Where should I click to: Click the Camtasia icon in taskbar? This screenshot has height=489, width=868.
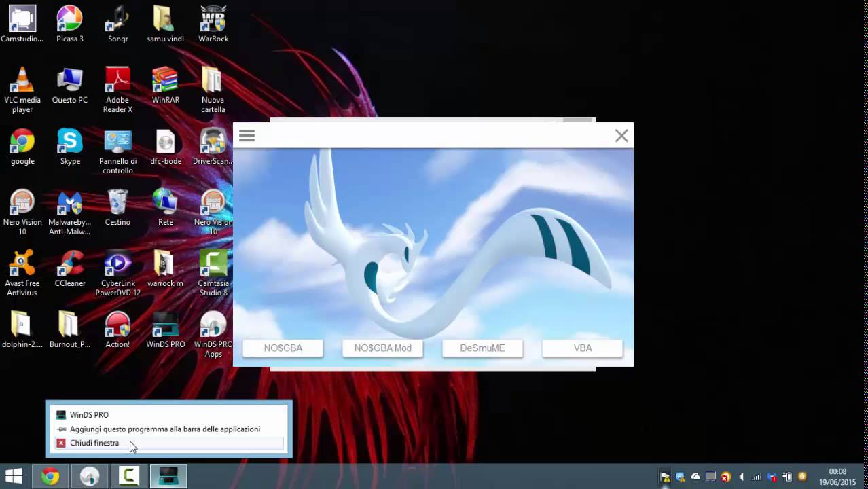129,476
